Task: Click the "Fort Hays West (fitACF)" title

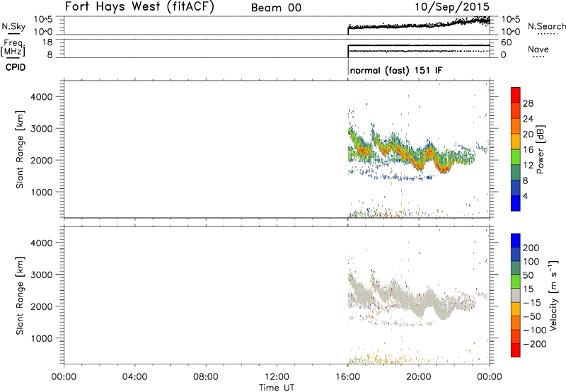Action: point(139,6)
